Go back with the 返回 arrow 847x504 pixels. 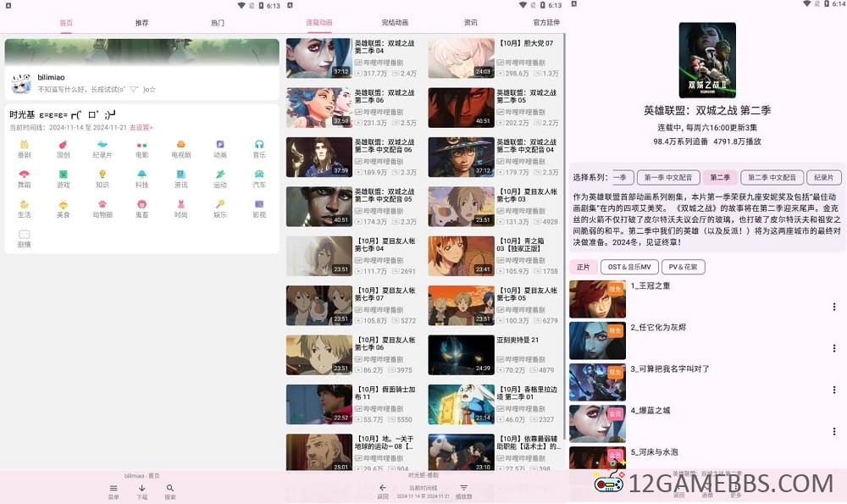tap(383, 491)
